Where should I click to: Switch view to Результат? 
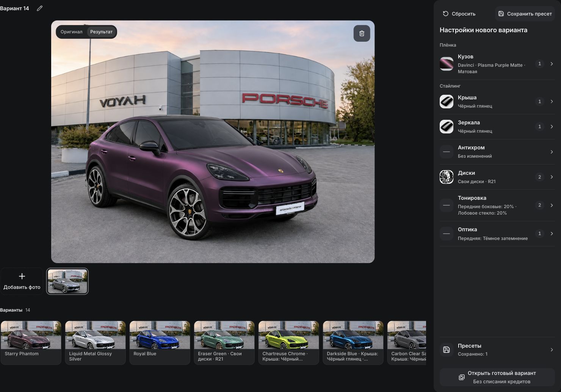[101, 32]
